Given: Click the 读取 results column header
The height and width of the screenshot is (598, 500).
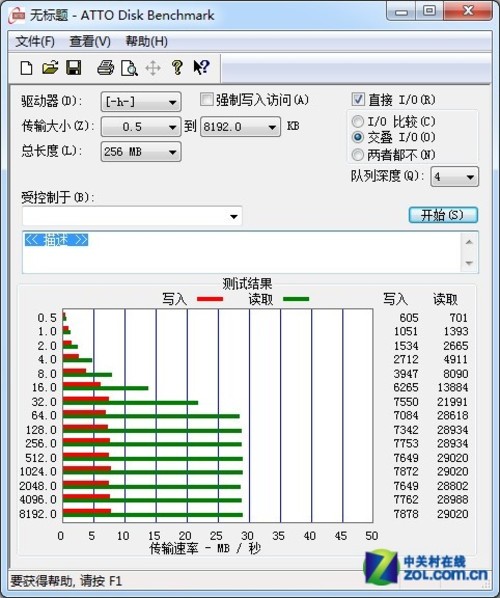Looking at the screenshot, I should pyautogui.click(x=445, y=299).
